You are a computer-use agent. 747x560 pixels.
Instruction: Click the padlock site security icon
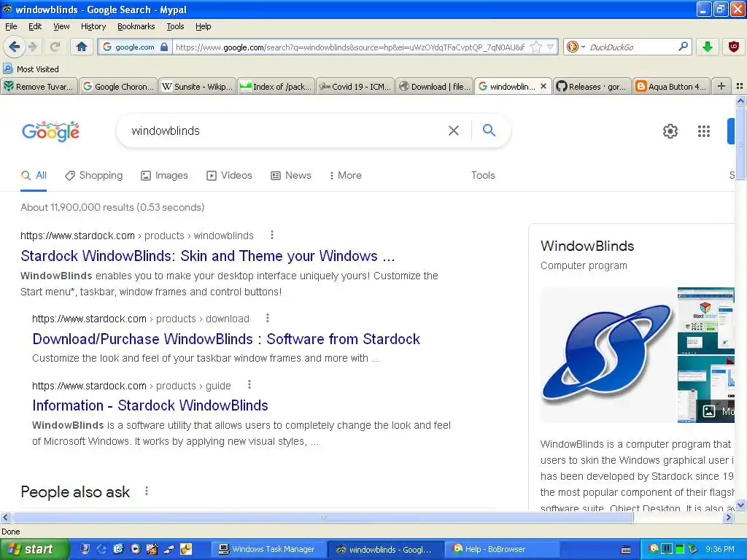[x=164, y=47]
